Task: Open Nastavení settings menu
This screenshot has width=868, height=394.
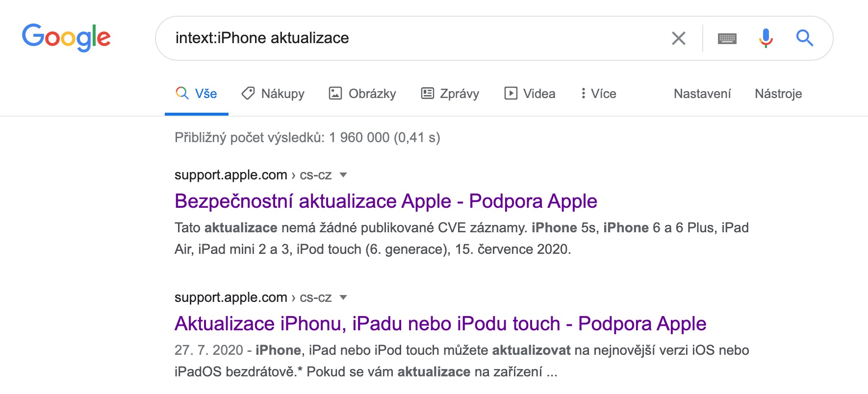Action: 702,94
